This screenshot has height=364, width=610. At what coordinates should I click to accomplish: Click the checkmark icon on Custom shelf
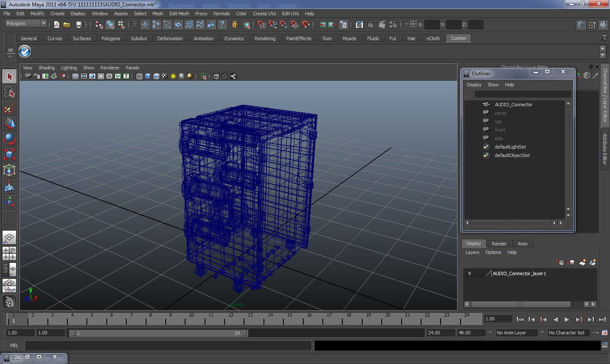(x=25, y=52)
